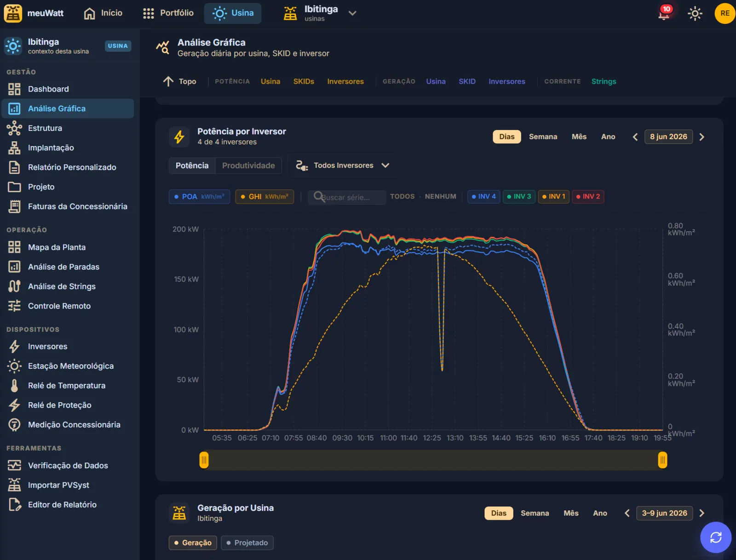Toggle the Projetado series chip
The width and height of the screenshot is (736, 560).
pos(247,543)
